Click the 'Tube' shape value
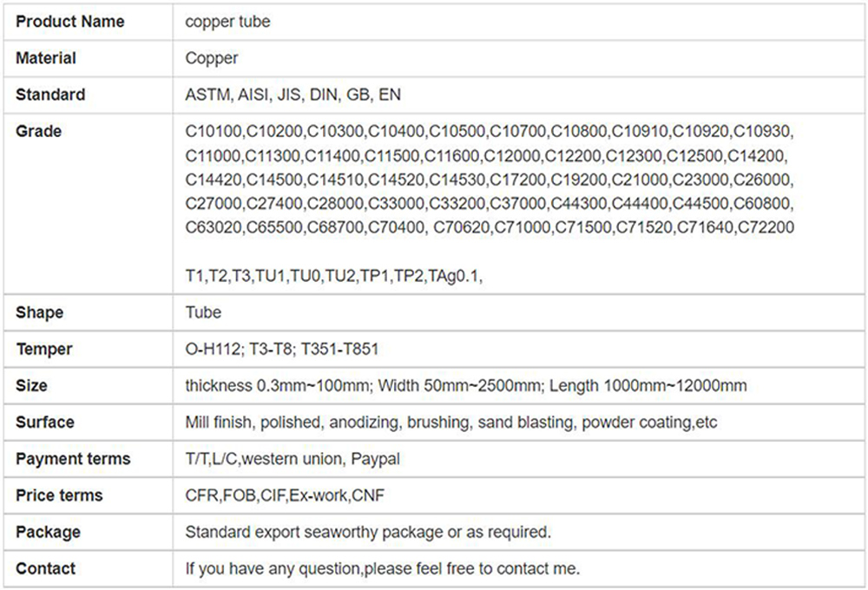The image size is (868, 590). pos(203,312)
